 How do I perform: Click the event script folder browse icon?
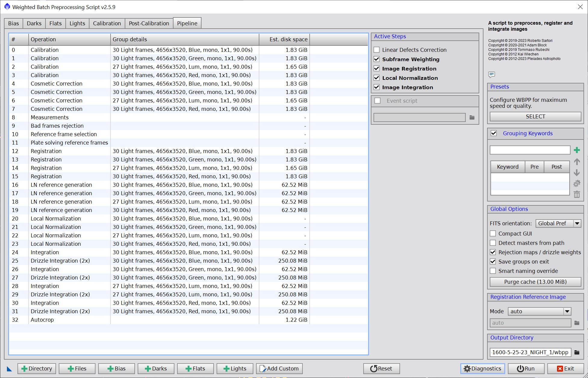coord(472,117)
